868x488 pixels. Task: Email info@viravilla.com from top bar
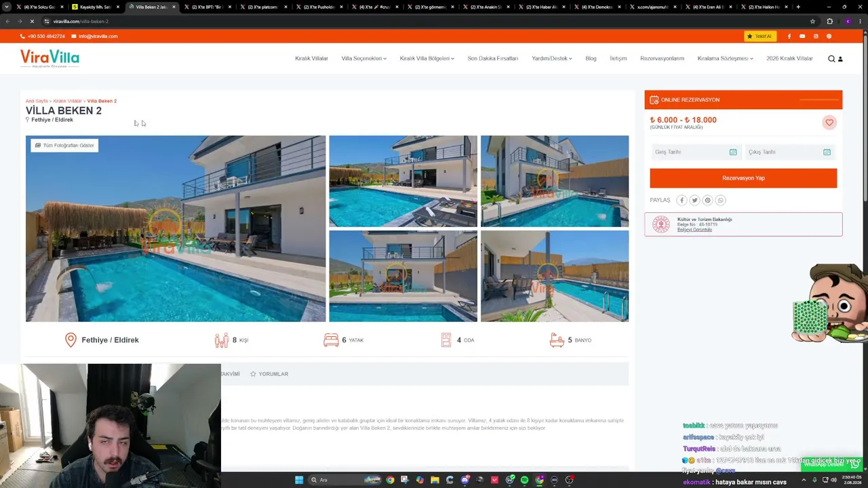pyautogui.click(x=94, y=36)
